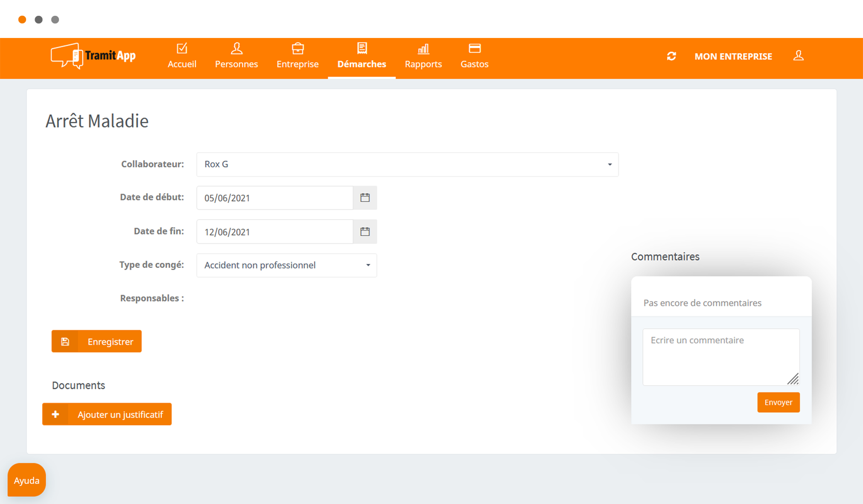The width and height of the screenshot is (863, 504).
Task: Expand the Type de congé dropdown
Action: tap(287, 265)
